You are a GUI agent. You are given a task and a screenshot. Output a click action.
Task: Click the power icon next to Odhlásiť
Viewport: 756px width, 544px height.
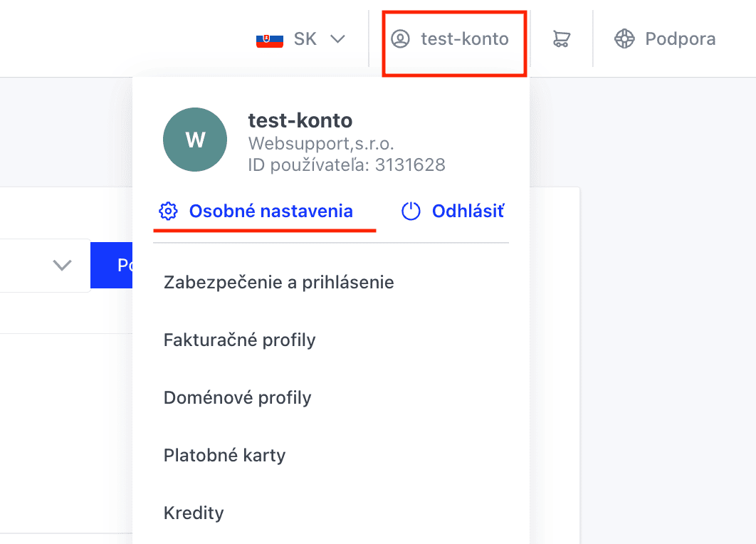click(x=411, y=211)
